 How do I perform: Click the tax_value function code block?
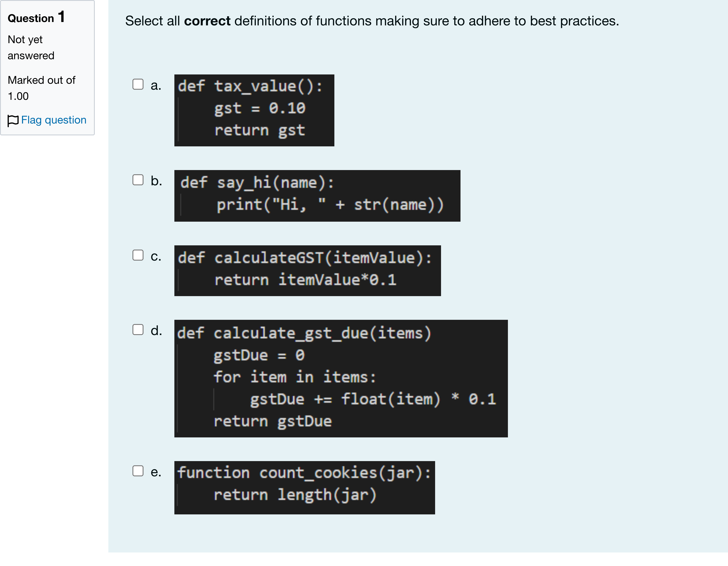(x=254, y=110)
